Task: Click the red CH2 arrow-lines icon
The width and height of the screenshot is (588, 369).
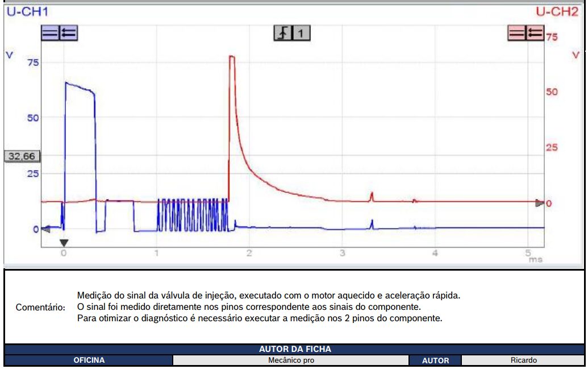Action: (535, 34)
